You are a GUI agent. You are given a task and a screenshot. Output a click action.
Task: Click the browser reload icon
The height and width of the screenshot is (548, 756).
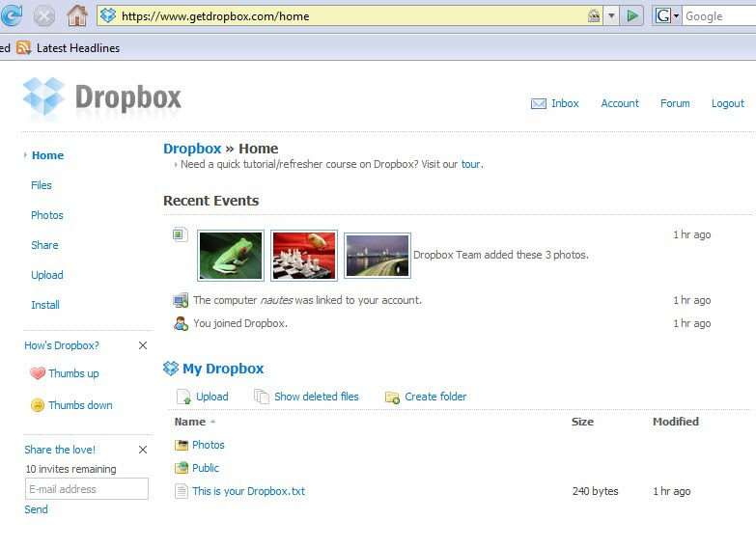(11, 15)
